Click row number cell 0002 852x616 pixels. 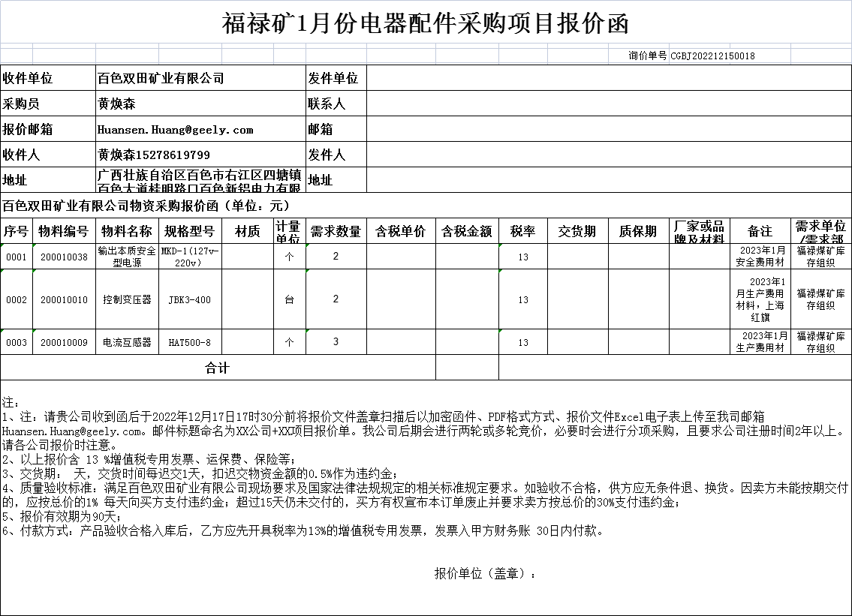(x=17, y=300)
